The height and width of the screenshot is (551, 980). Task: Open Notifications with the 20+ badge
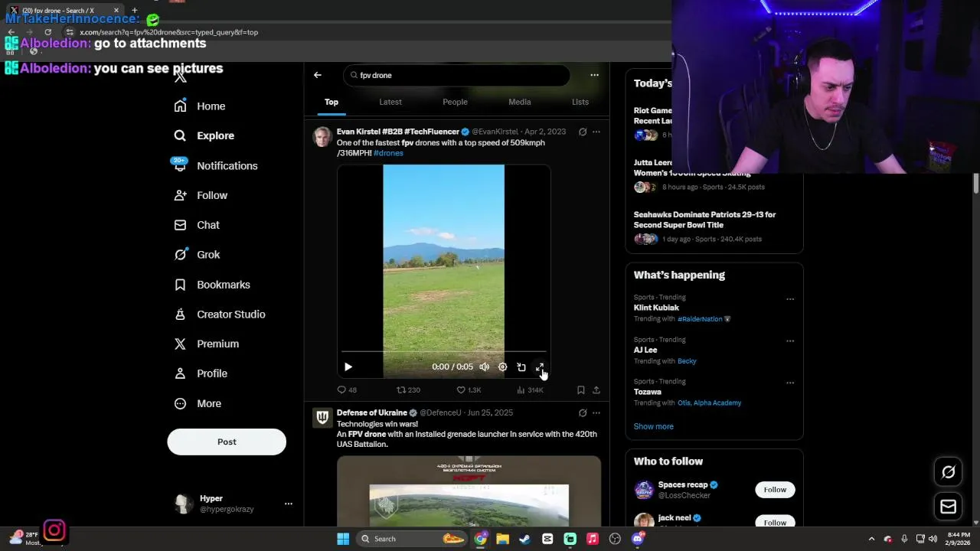point(216,165)
